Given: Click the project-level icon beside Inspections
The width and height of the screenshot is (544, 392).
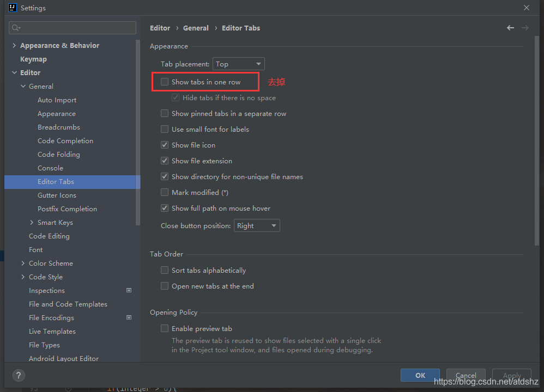Looking at the screenshot, I should point(129,290).
